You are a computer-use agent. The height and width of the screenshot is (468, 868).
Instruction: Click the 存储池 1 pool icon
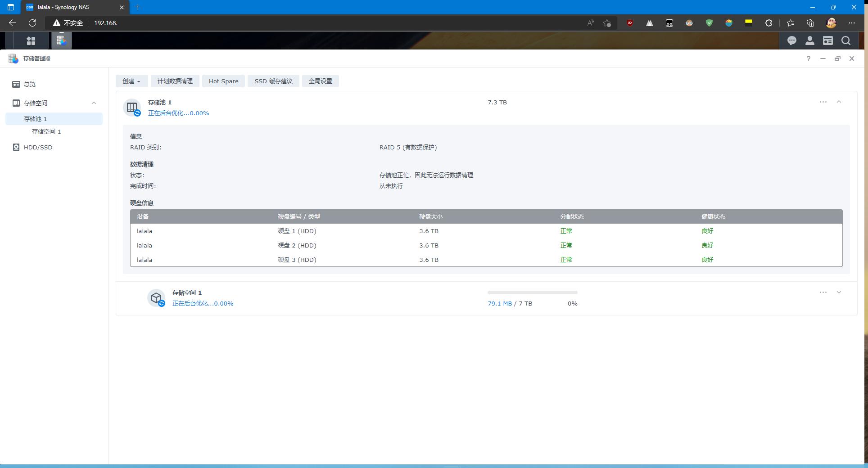coord(132,108)
